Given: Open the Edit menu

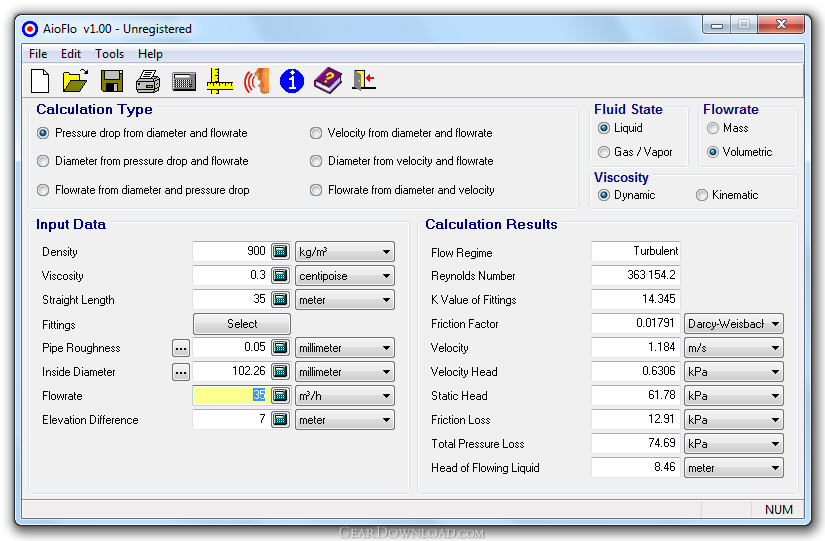Looking at the screenshot, I should (71, 54).
